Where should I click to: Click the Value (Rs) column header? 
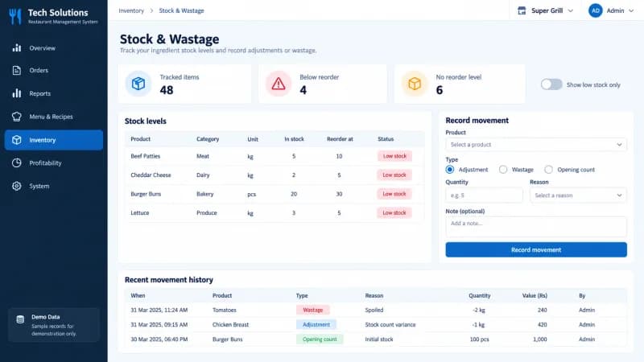(535, 295)
